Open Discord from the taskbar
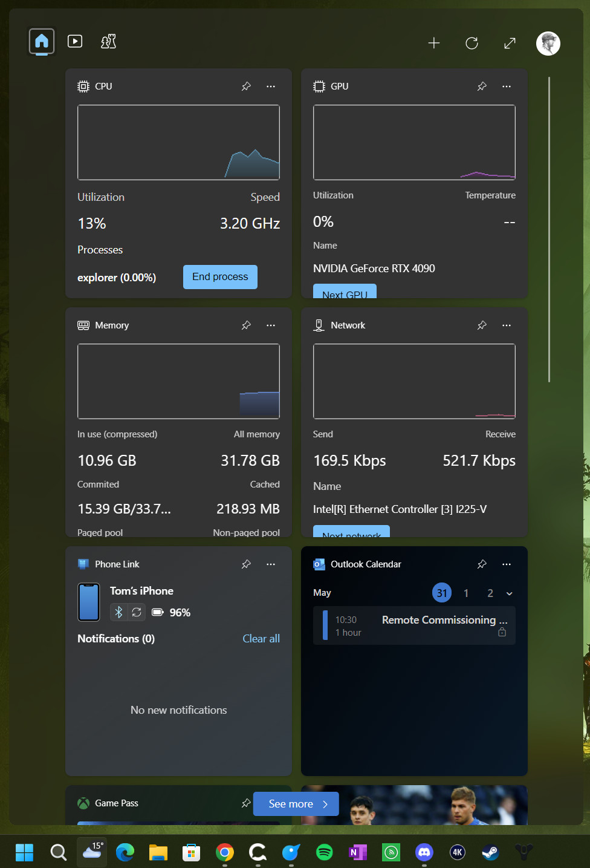Screen dimensions: 590x868 (x=424, y=852)
